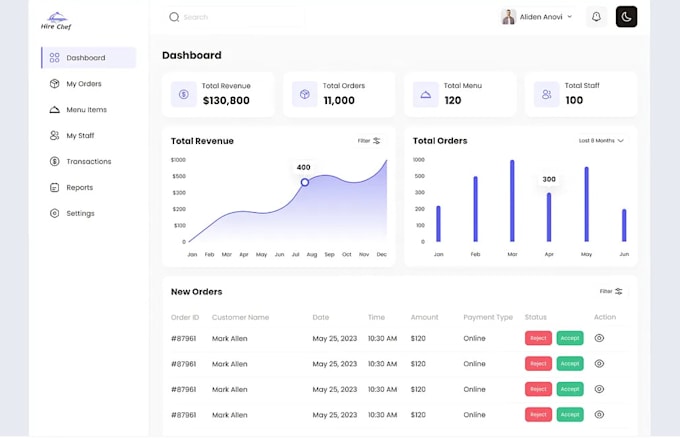Click the Total Orders box icon
The width and height of the screenshot is (680, 438).
pyautogui.click(x=304, y=94)
